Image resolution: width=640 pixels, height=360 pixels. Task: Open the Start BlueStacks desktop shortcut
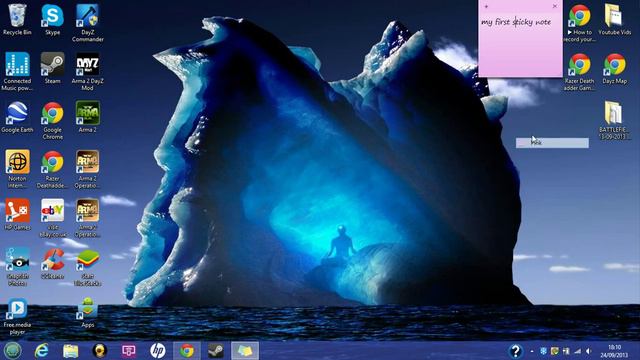[x=87, y=267]
